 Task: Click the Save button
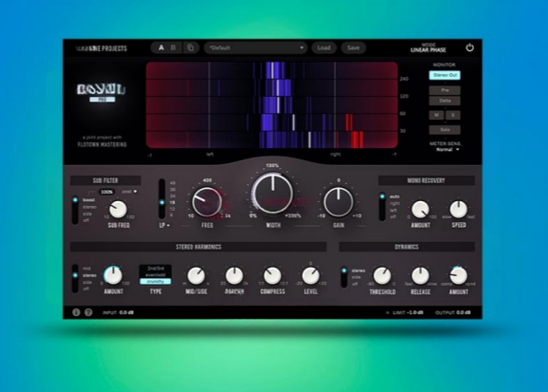[x=353, y=47]
